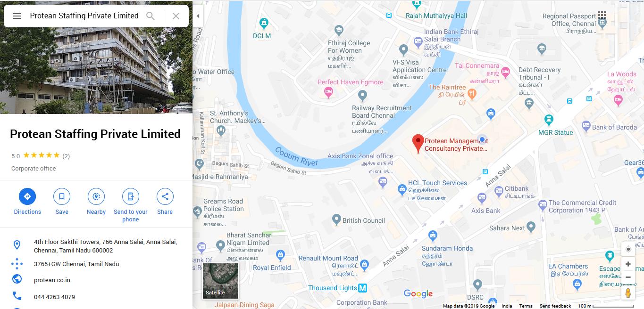Image resolution: width=644 pixels, height=309 pixels.
Task: Click the search magnifier icon
Action: 151,16
